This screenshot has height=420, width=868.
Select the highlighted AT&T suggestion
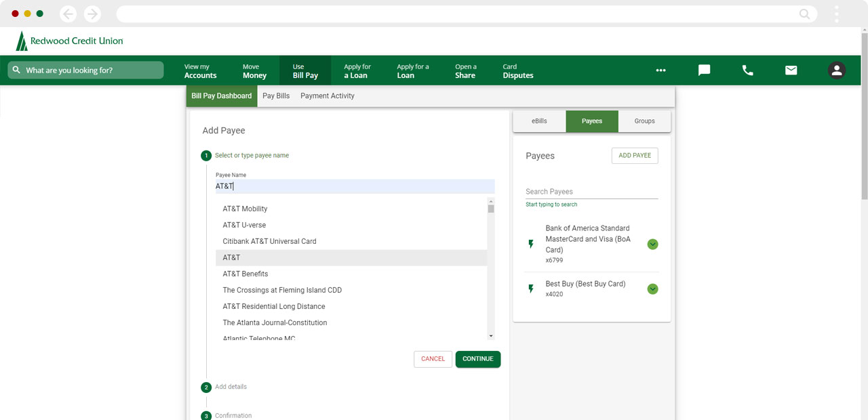point(351,257)
